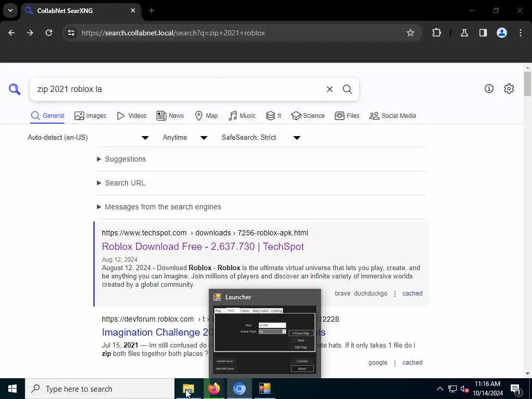The width and height of the screenshot is (532, 399).
Task: Open options dots for TechSpot result
Action: click(x=395, y=294)
